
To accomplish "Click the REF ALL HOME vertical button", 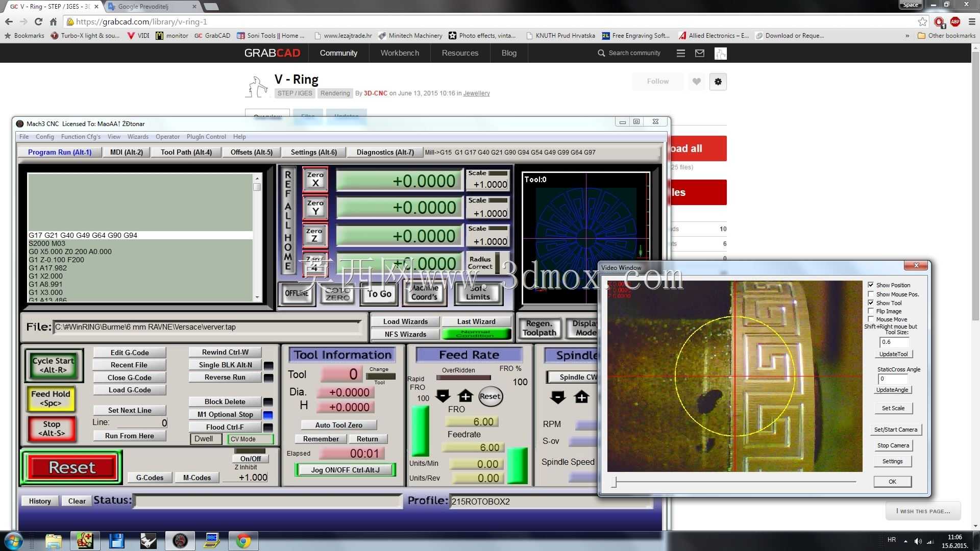I will pyautogui.click(x=288, y=220).
